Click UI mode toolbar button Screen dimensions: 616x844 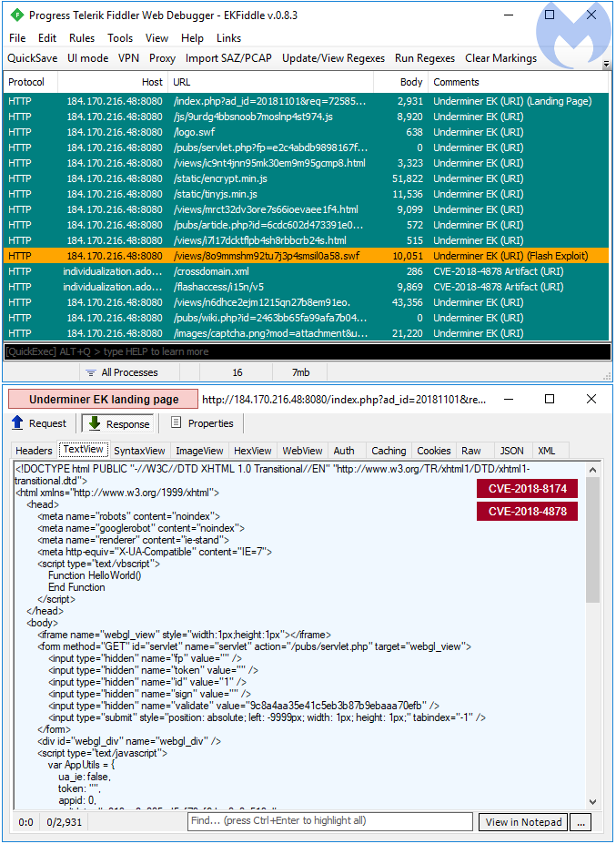pyautogui.click(x=87, y=58)
